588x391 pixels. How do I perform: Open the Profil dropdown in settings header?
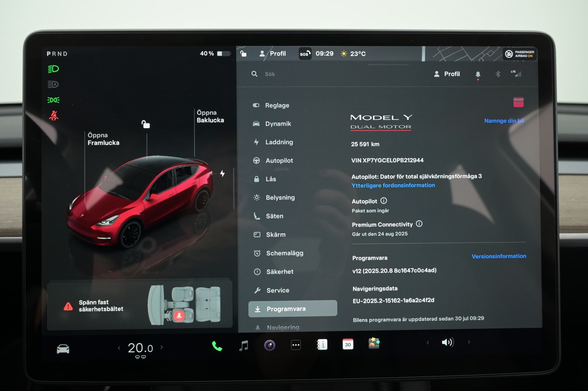(447, 74)
